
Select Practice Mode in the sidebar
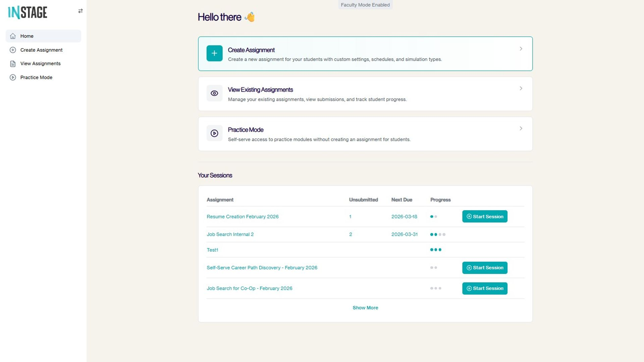point(43,77)
